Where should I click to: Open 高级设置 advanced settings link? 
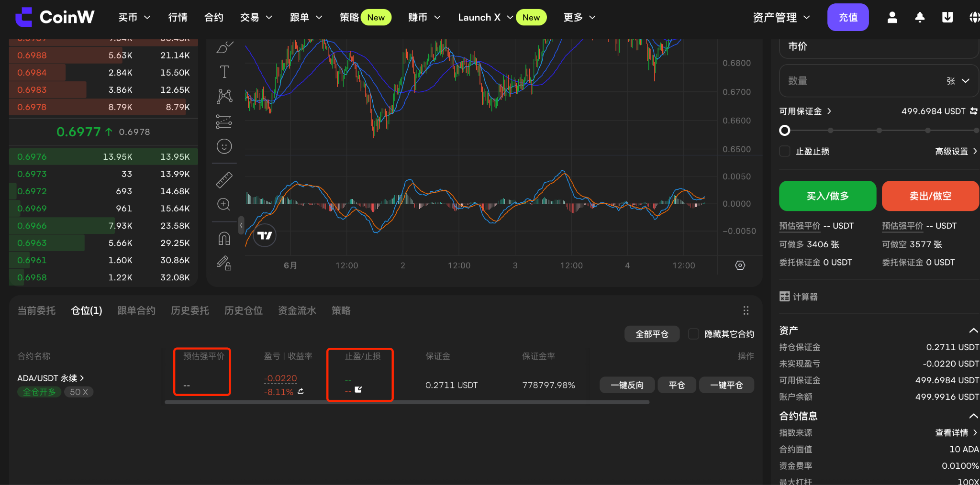[x=956, y=151]
